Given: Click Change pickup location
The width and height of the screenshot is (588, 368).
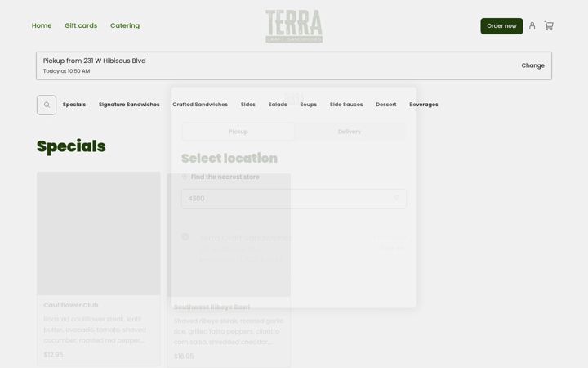Looking at the screenshot, I should (532, 65).
